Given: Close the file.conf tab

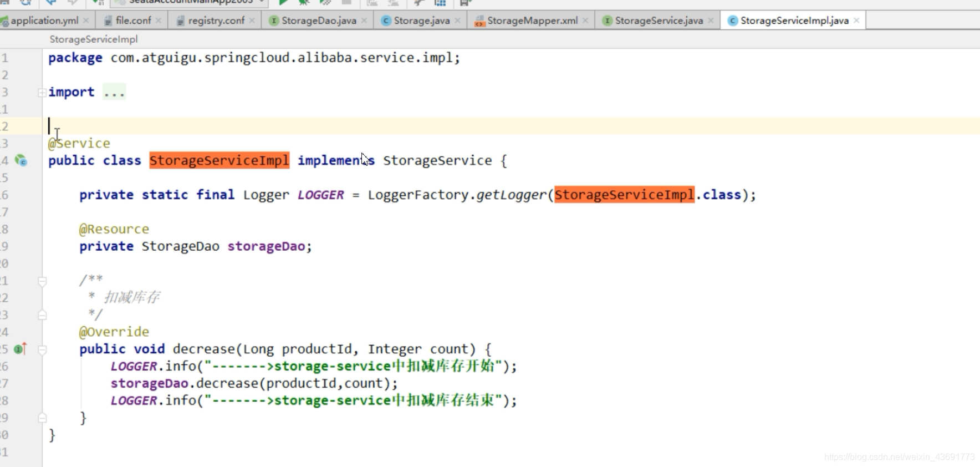Looking at the screenshot, I should point(159,21).
